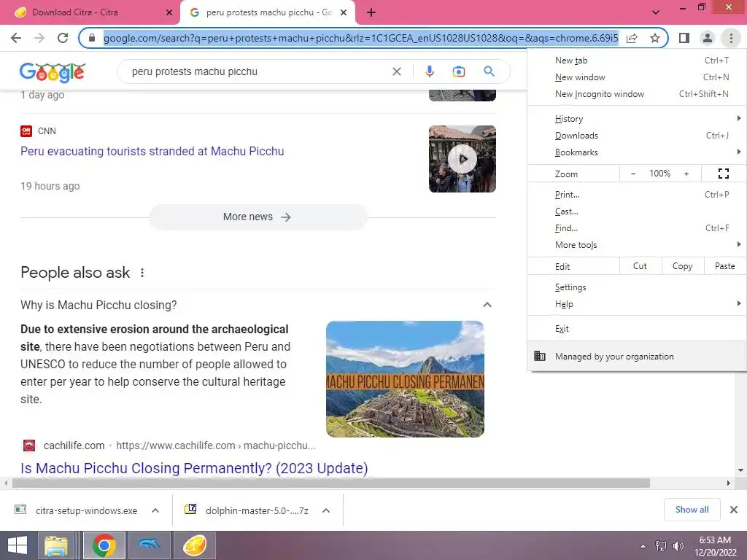Image resolution: width=747 pixels, height=560 pixels.
Task: Decrease zoom with minus button
Action: click(633, 174)
